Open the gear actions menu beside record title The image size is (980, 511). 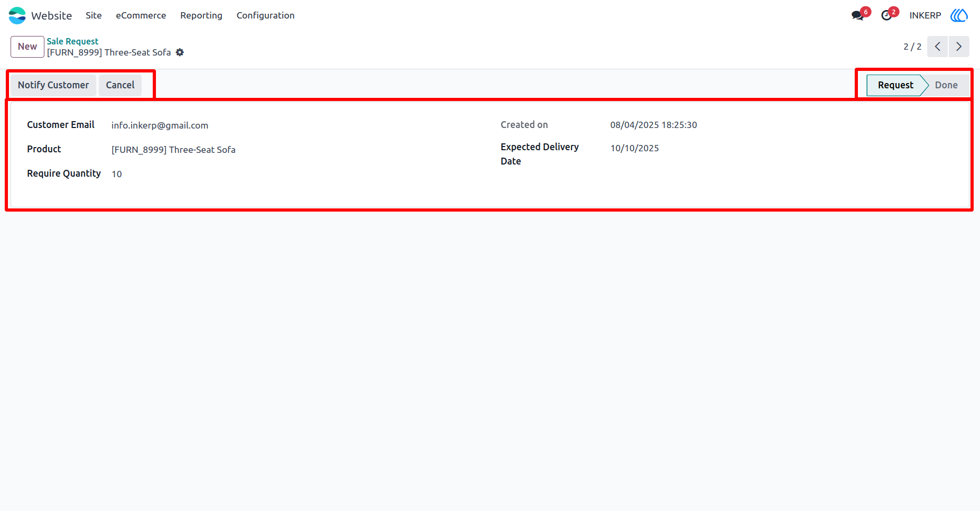click(x=180, y=52)
